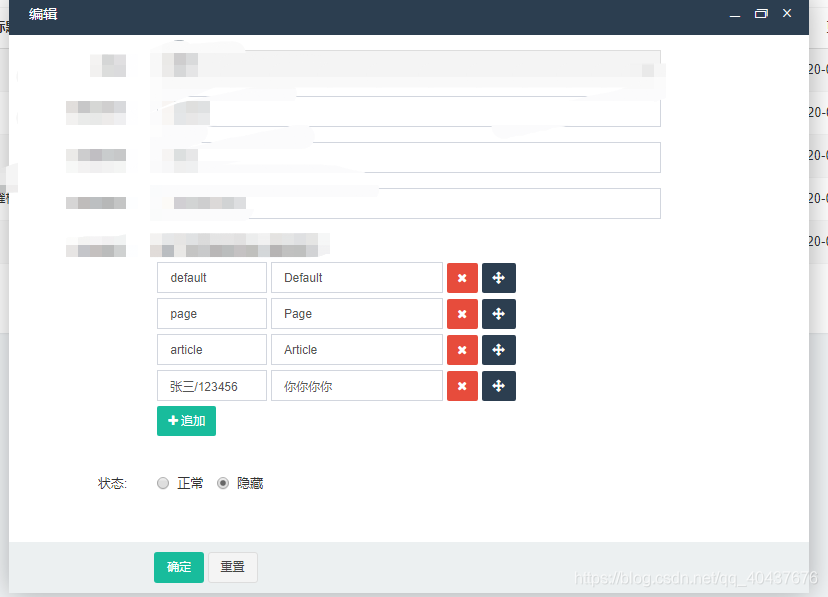Edit the 'default' key field
Image resolution: width=828 pixels, height=597 pixels.
[212, 278]
